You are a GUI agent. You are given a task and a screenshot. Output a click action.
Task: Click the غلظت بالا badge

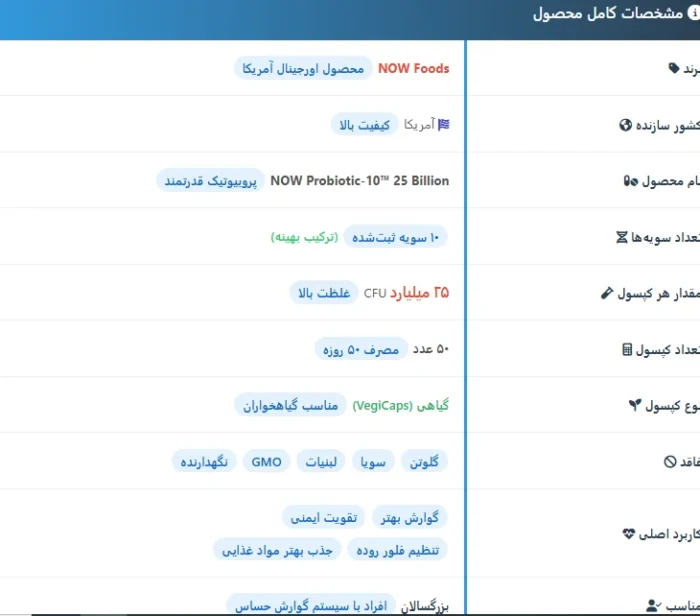click(x=324, y=293)
